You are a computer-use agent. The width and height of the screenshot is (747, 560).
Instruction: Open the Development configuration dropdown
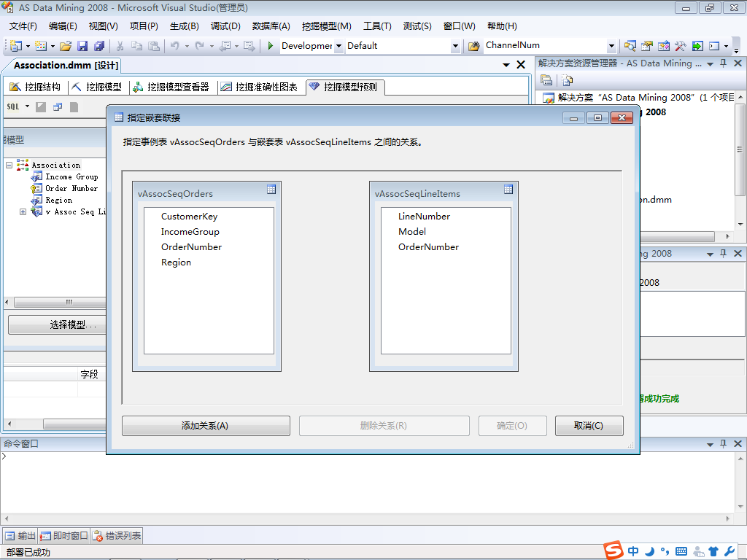pos(338,46)
